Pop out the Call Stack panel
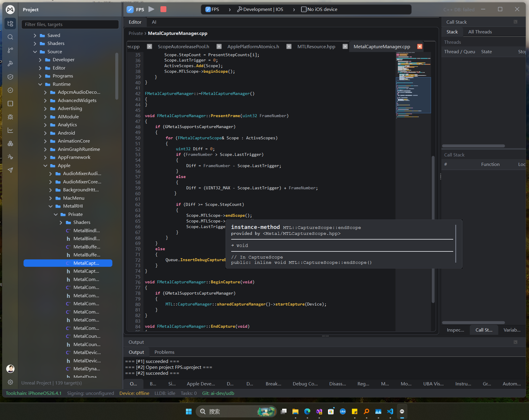Viewport: 529px width, 420px height. coord(515,22)
